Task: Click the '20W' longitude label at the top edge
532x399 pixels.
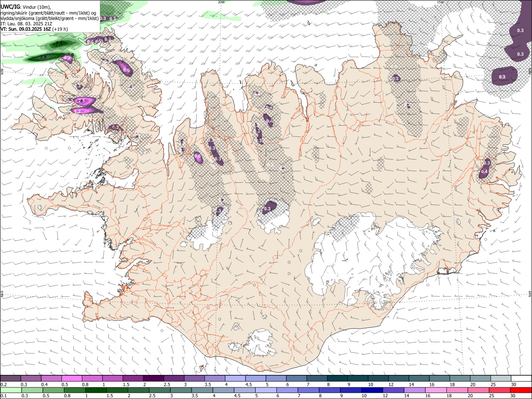Action: click(221, 2)
